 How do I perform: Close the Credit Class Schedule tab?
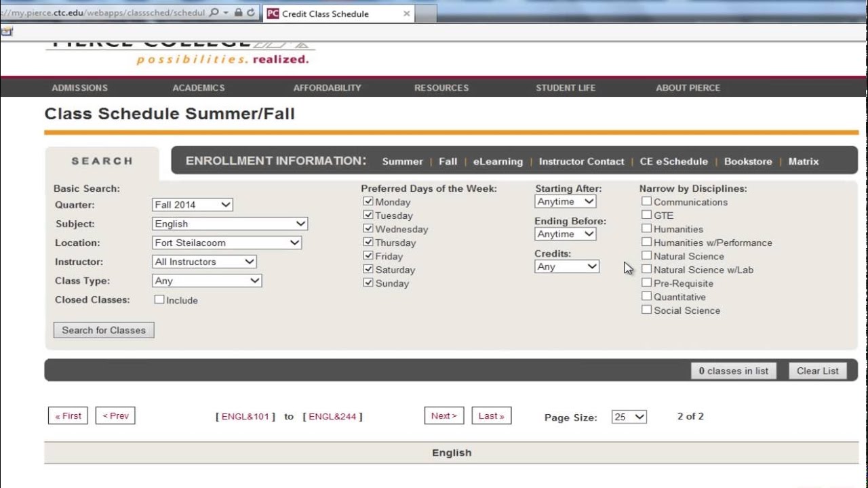406,13
